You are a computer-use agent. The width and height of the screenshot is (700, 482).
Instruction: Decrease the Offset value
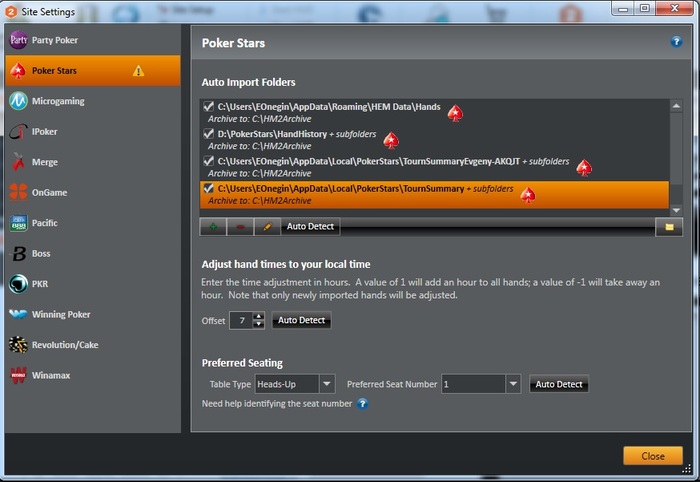(258, 324)
